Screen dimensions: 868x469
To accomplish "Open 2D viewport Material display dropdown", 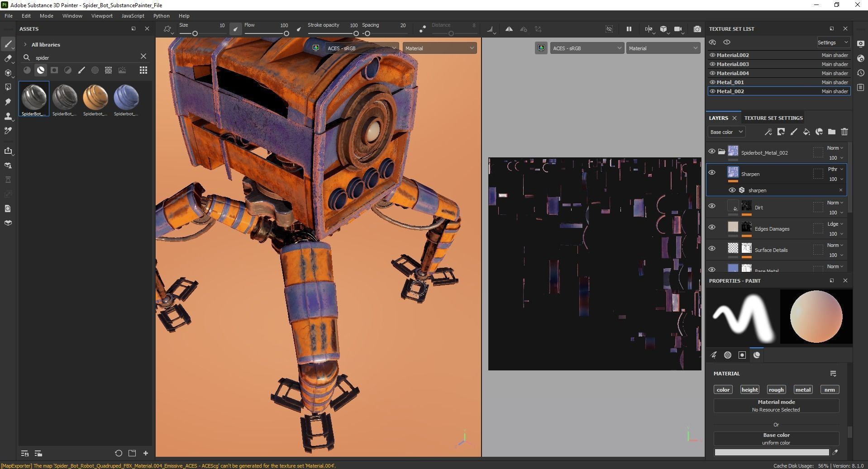I will 663,48.
